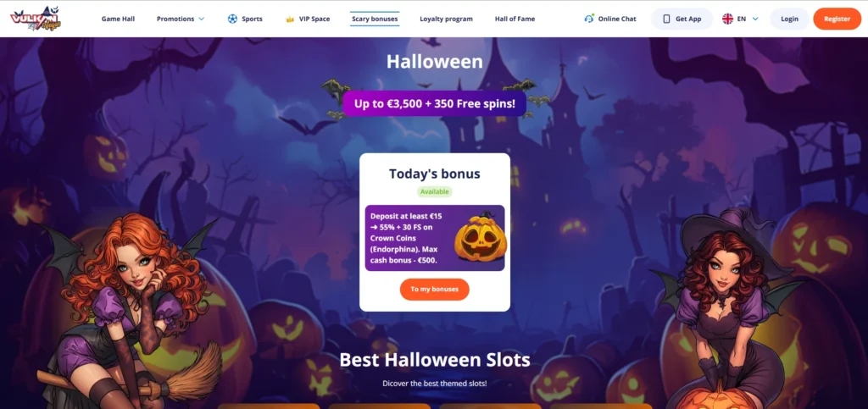Go to the Loyalty program page
Image resolution: width=868 pixels, height=409 pixels.
click(446, 19)
